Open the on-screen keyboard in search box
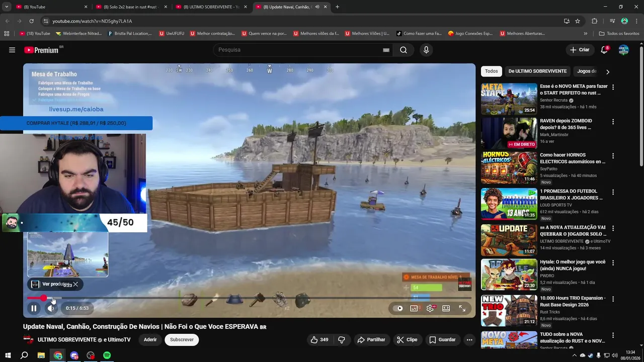 click(386, 50)
